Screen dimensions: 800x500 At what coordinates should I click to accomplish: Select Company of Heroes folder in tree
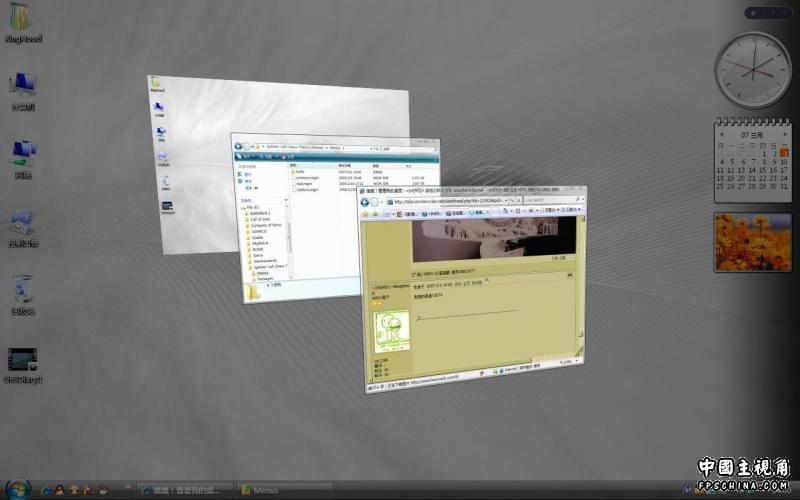pyautogui.click(x=265, y=225)
